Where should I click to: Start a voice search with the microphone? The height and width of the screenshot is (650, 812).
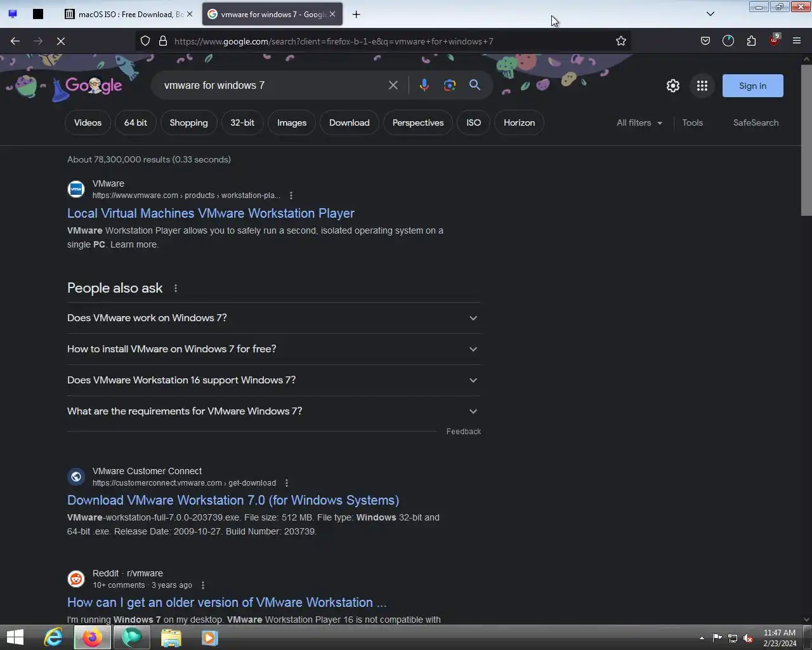424,85
